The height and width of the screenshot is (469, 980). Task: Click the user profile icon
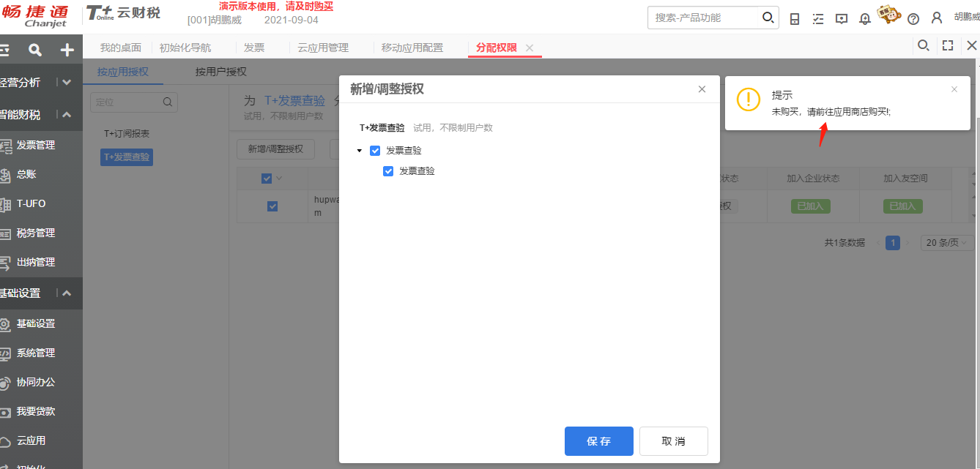[937, 18]
